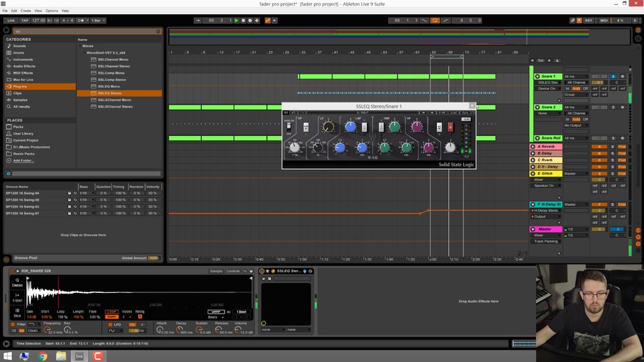Enable the MIDI map mode switch
This screenshot has width=644, height=362.
click(604, 21)
